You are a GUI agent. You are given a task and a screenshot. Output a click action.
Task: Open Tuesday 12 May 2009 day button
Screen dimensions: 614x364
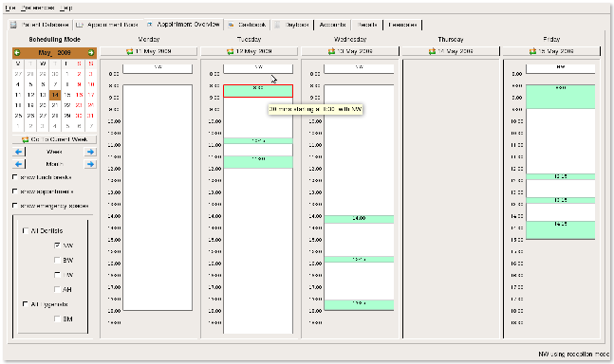pyautogui.click(x=249, y=51)
